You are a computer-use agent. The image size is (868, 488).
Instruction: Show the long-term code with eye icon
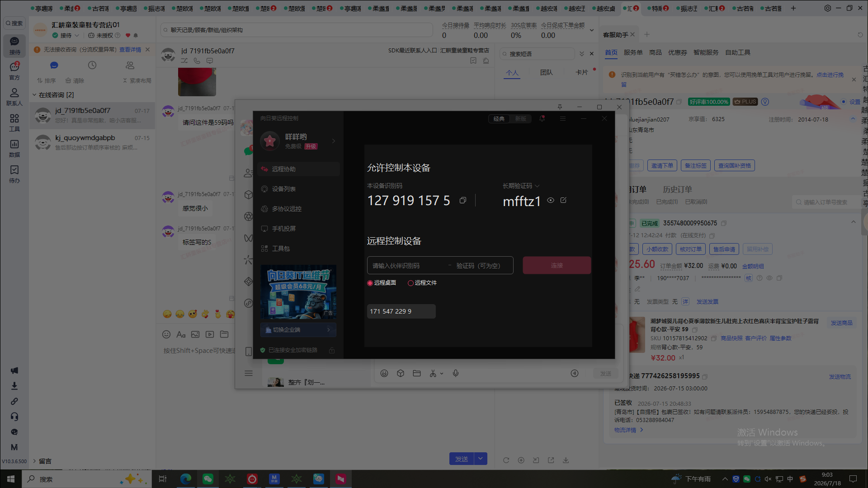[x=551, y=200]
